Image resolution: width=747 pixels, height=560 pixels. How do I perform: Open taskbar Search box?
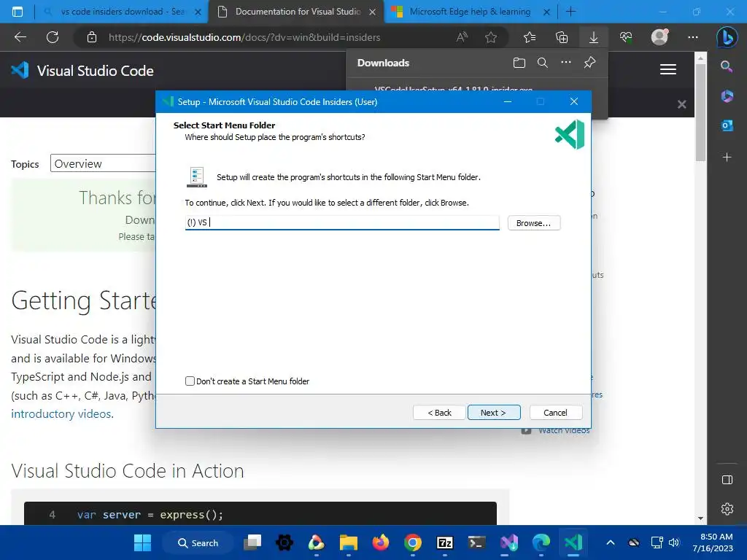pos(198,542)
